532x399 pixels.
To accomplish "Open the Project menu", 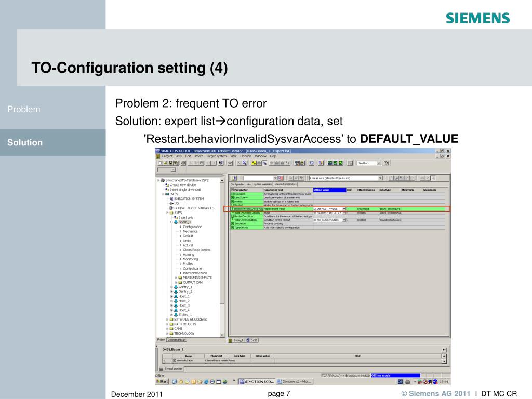I will point(167,156).
